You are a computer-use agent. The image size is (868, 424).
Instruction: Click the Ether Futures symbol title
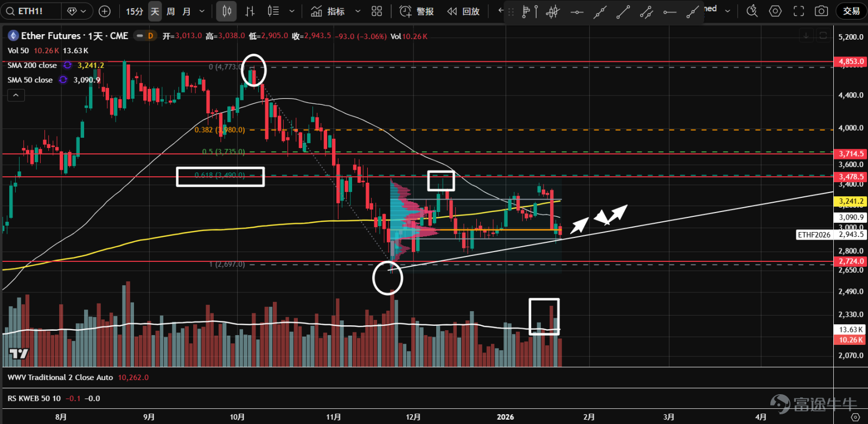(75, 36)
